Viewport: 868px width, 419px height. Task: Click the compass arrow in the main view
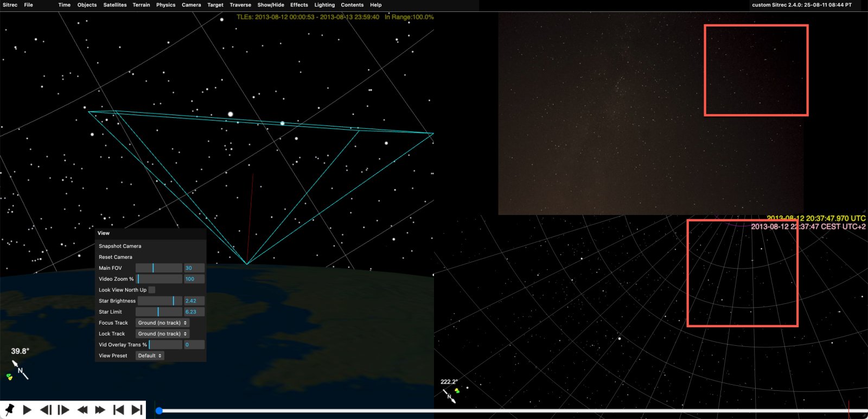[20, 370]
